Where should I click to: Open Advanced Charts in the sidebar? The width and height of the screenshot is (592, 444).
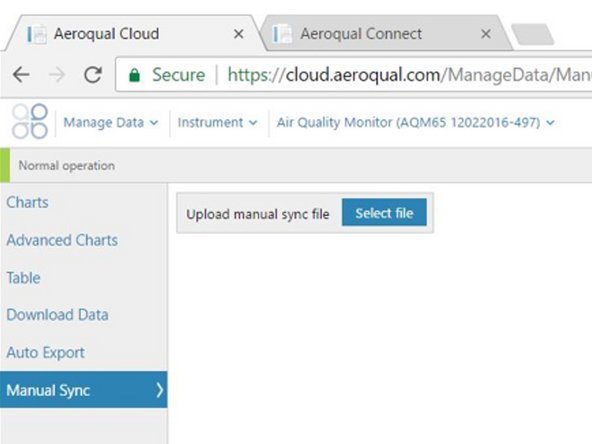click(x=62, y=240)
